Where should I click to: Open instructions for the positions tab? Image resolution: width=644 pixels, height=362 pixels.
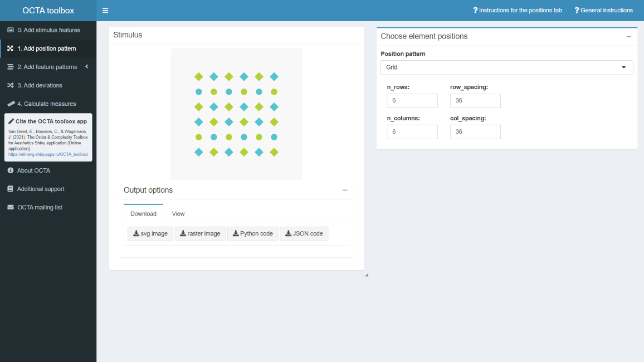pos(518,11)
